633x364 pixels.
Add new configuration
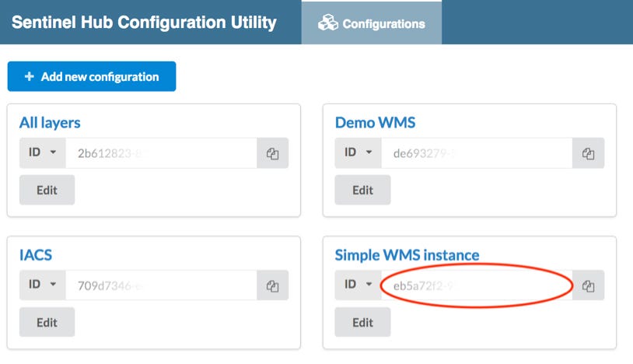pyautogui.click(x=92, y=76)
